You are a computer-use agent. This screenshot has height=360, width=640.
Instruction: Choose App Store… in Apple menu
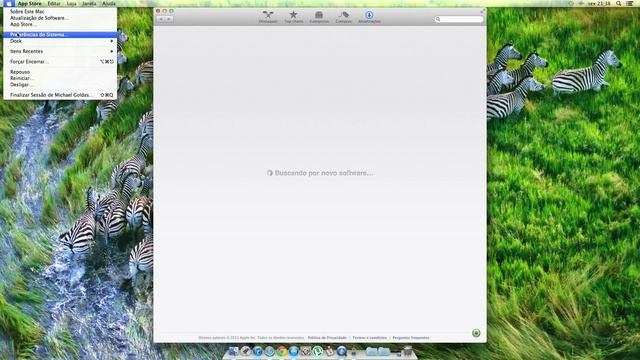click(60, 24)
